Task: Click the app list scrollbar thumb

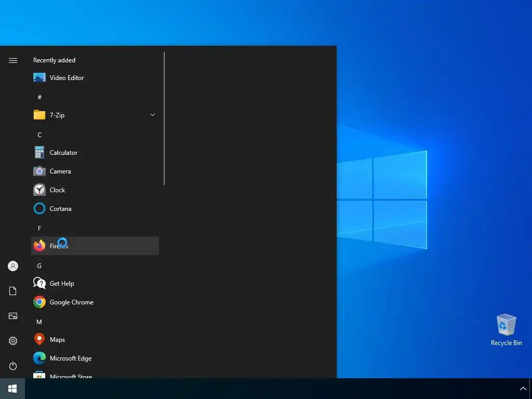Action: coord(164,118)
